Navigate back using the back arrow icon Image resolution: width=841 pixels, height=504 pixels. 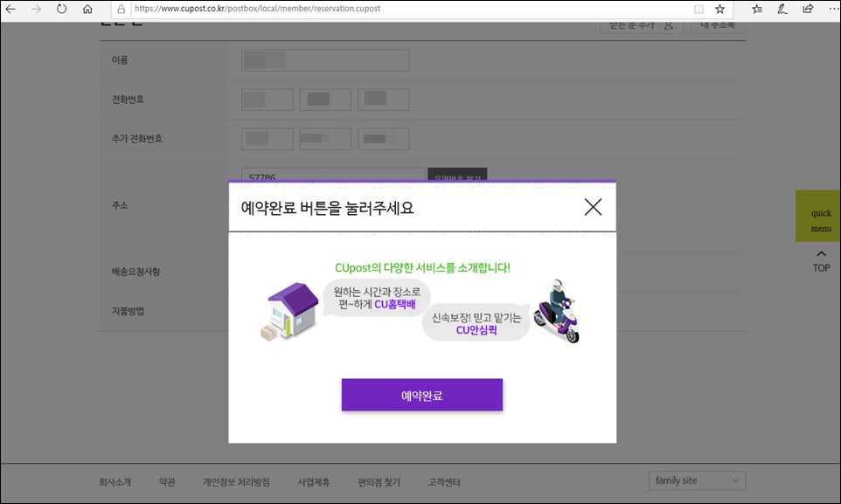point(11,10)
